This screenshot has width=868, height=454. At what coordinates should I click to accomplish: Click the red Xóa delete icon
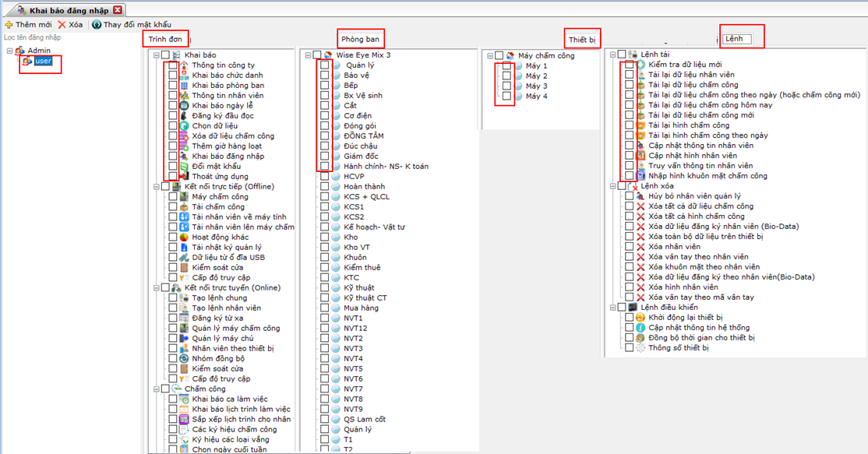pyautogui.click(x=62, y=25)
